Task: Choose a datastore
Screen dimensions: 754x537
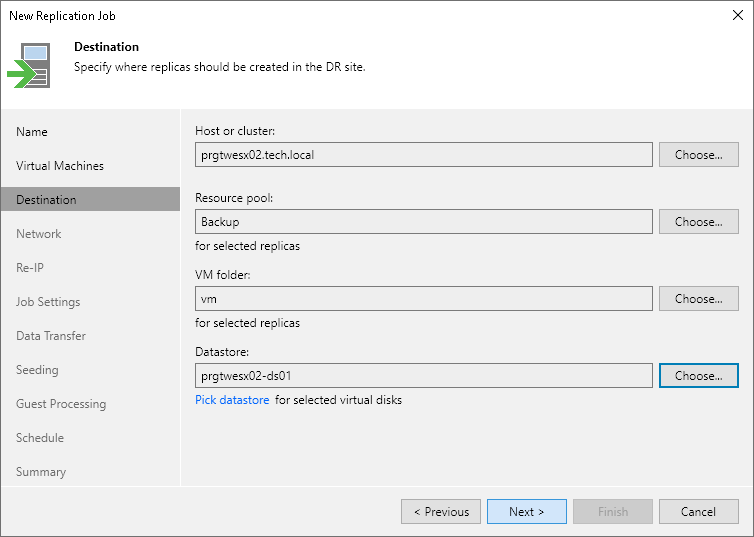Action: (x=699, y=375)
